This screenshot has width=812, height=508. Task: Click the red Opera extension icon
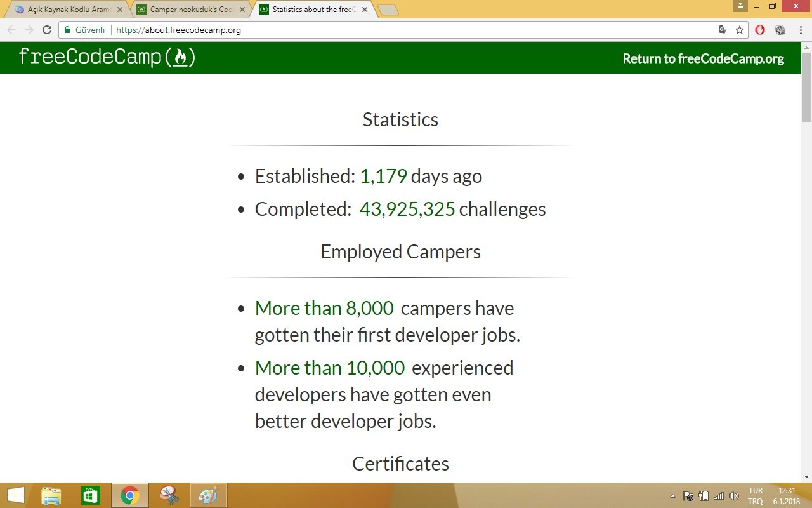(x=760, y=30)
